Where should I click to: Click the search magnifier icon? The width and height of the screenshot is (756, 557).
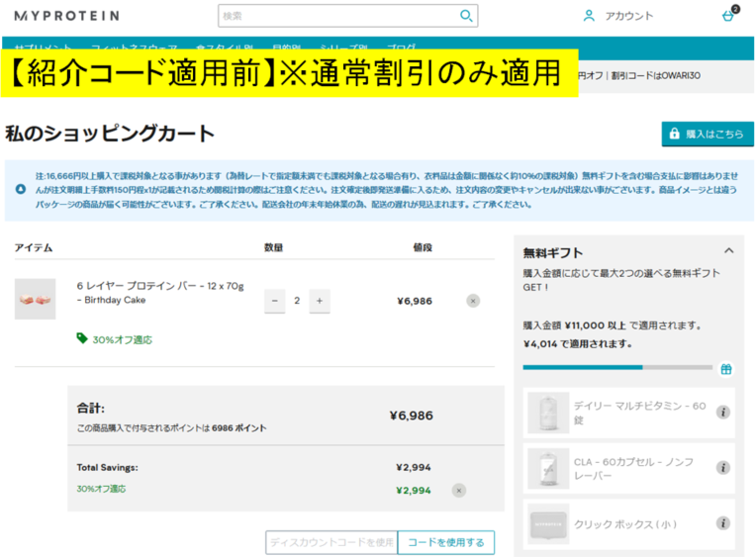(466, 16)
